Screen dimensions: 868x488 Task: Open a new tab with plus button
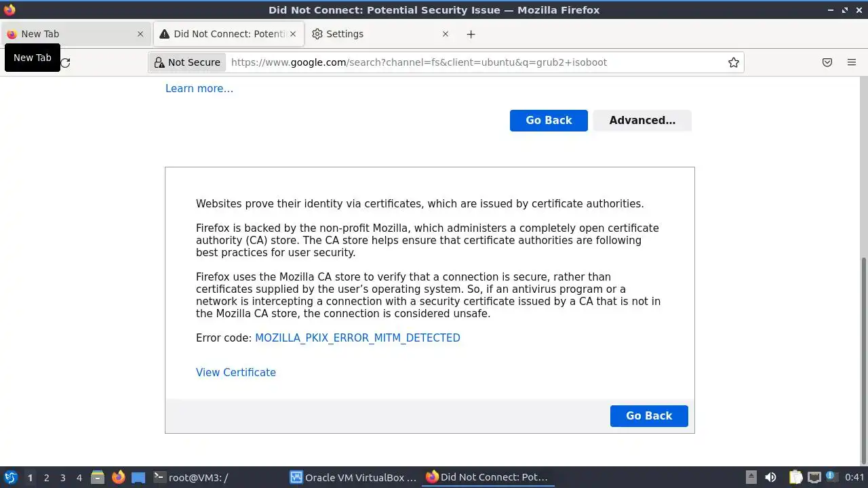[x=471, y=34]
